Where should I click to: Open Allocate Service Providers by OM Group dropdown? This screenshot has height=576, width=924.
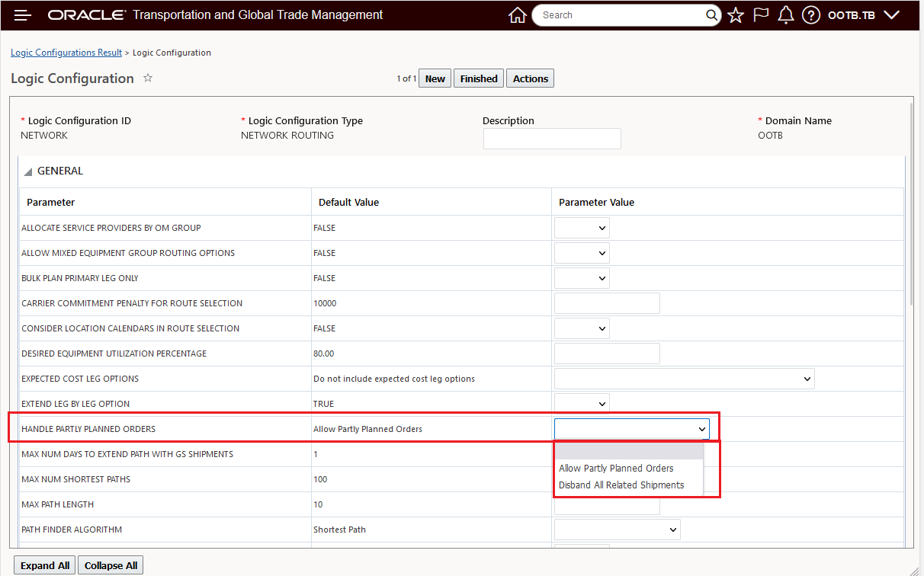point(582,228)
